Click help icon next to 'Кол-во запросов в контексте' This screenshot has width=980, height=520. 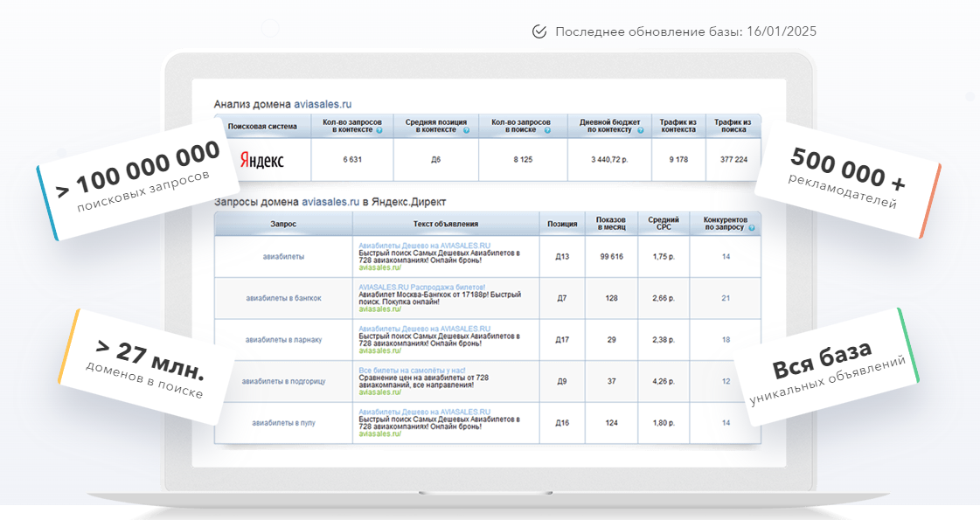[x=379, y=130]
